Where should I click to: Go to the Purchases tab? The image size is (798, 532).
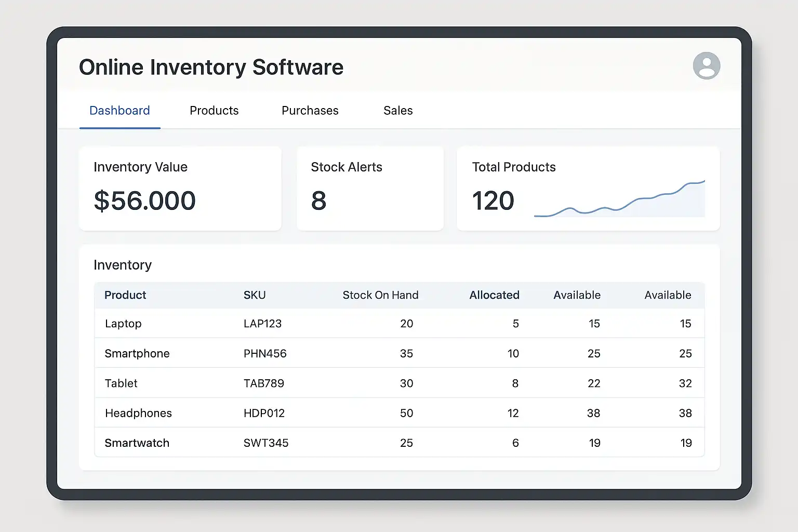[310, 111]
